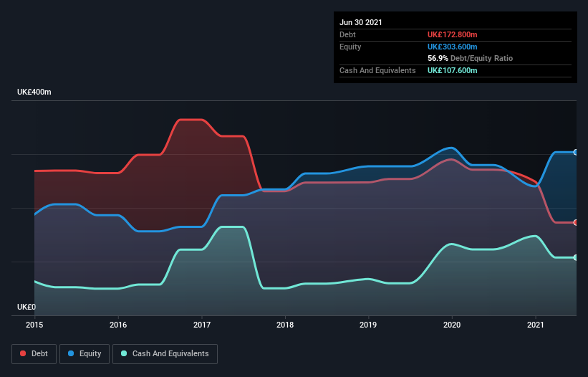588x377 pixels.
Task: Click the Equity label in tooltip
Action: 350,47
